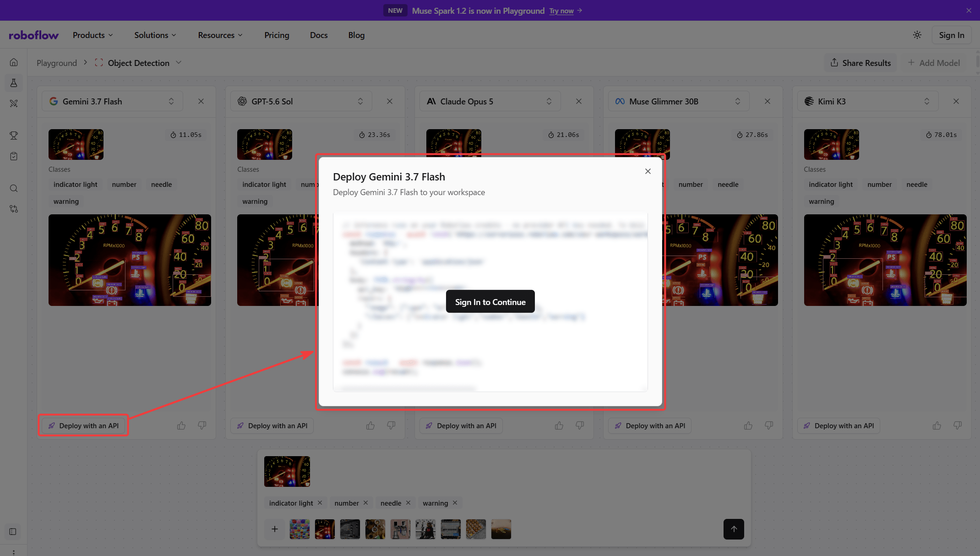This screenshot has width=980, height=556.
Task: Remove the 'number' class tag
Action: 366,503
